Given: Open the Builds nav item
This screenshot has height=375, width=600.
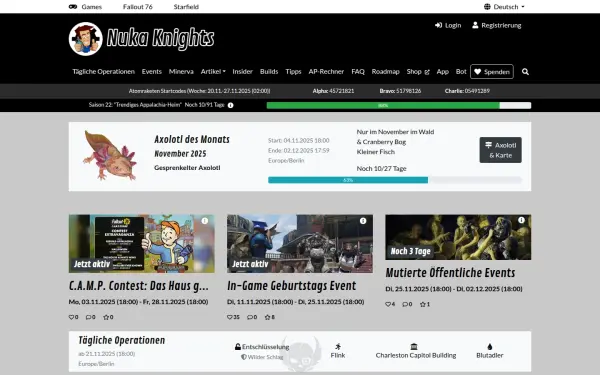Looking at the screenshot, I should (x=269, y=72).
